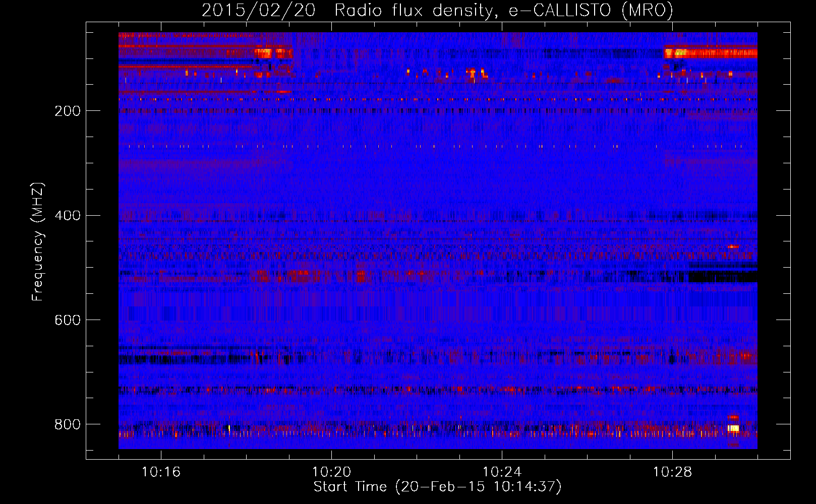
Task: Click the 'Start Time (20-Feb-15 10:14:37)' x-axis label
Action: [x=437, y=487]
